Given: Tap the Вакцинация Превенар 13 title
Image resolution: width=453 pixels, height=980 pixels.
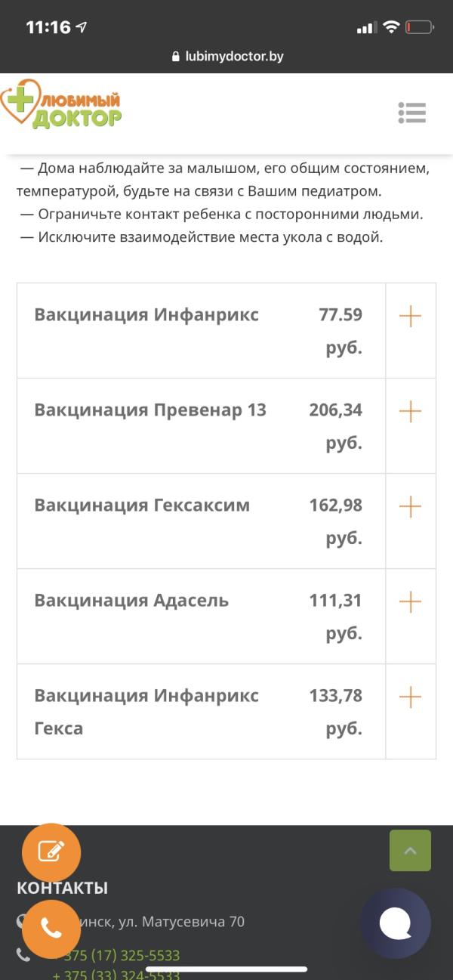Looking at the screenshot, I should [150, 410].
